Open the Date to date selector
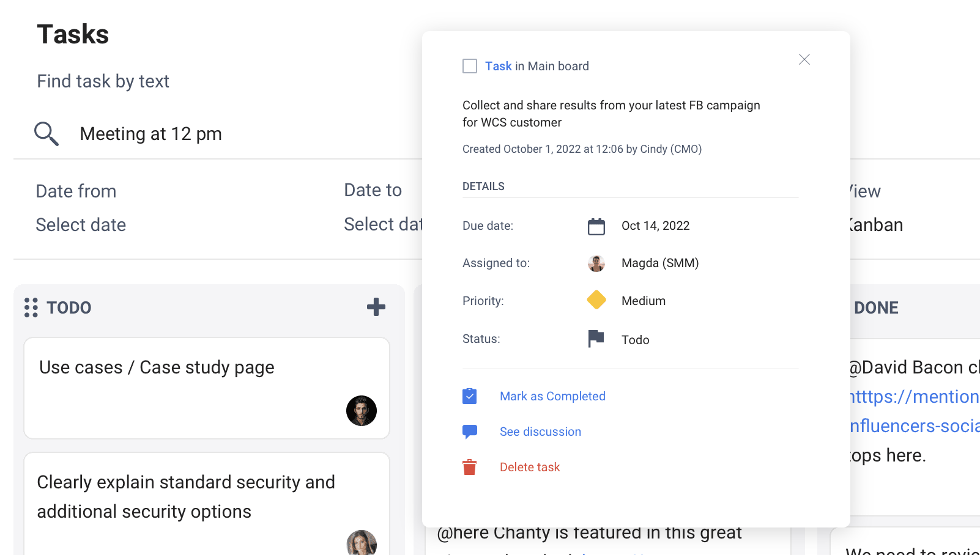This screenshot has height=555, width=980. click(x=382, y=224)
